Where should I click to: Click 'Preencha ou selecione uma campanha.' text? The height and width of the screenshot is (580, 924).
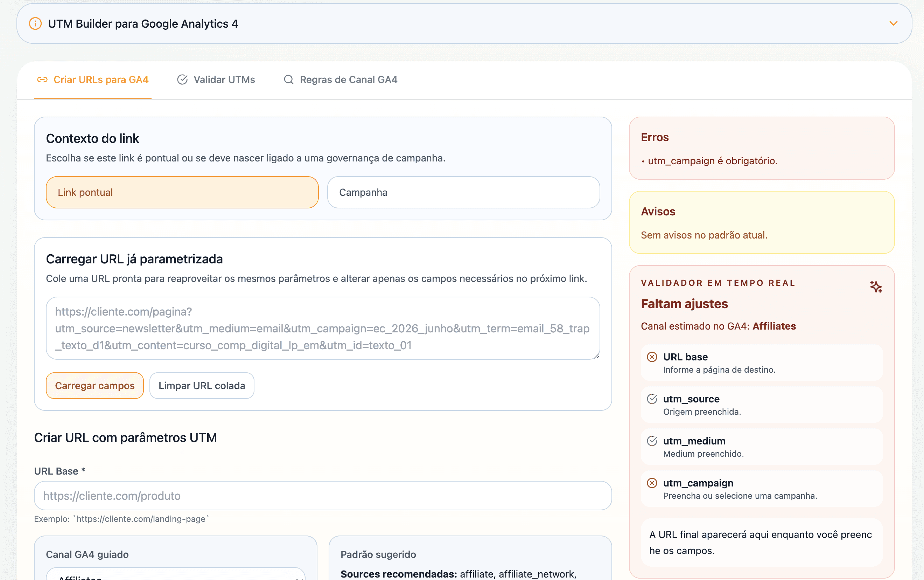point(740,496)
